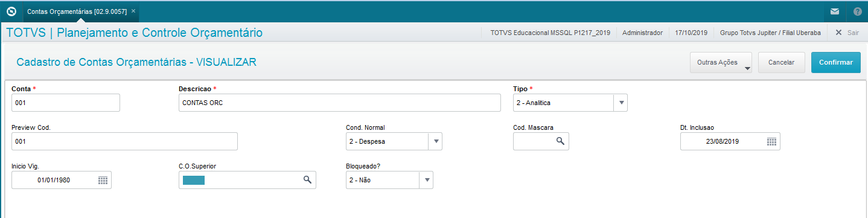Click the Dt. Inclusao date field
Screen dimensions: 868x218
(x=730, y=141)
